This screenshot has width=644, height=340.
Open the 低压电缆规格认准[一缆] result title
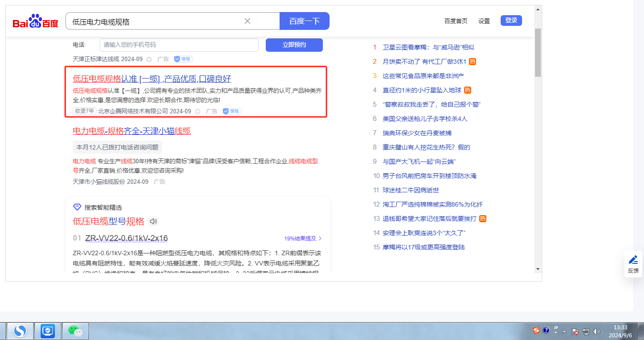(x=152, y=79)
